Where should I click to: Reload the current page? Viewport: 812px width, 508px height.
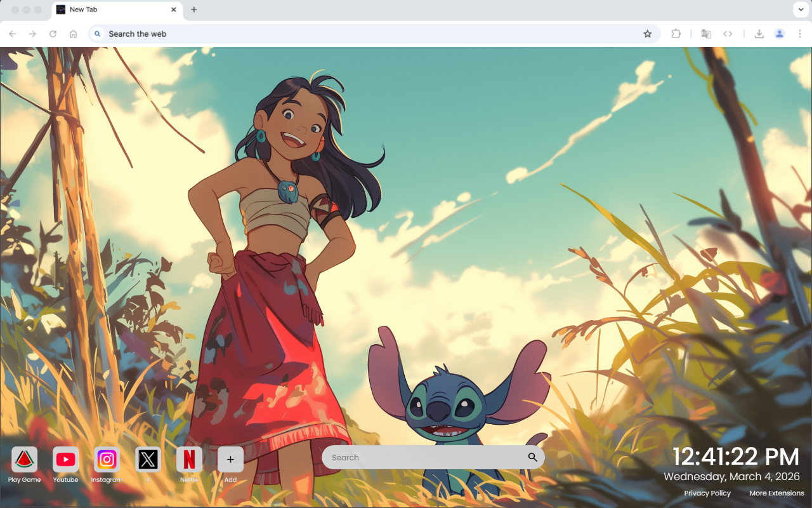tap(53, 34)
